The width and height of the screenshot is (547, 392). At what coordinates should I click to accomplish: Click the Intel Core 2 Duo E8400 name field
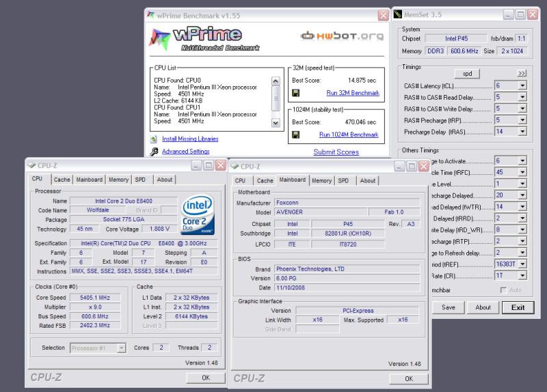point(124,201)
